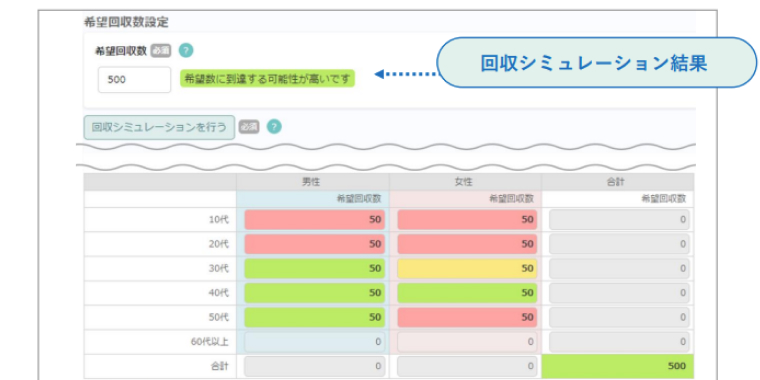760x380 pixels.
Task: Click the 10代 row label
Action: [x=219, y=220]
